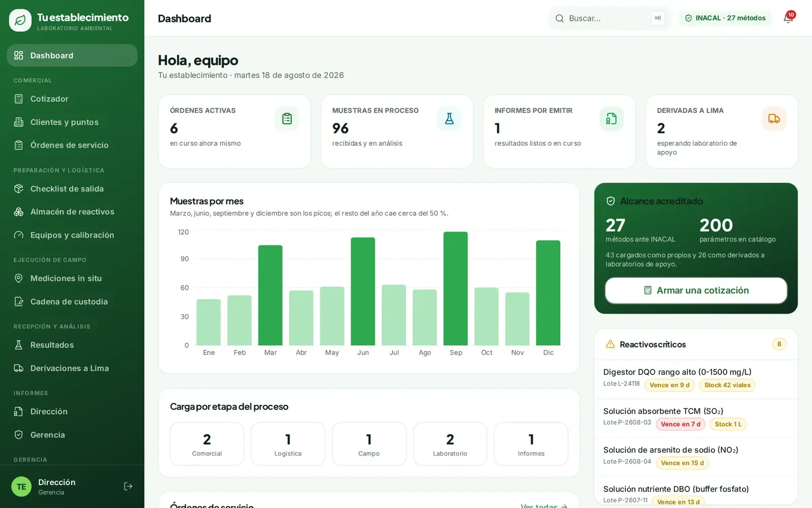The image size is (812, 508).
Task: Click the Campo stage card
Action: 369,444
